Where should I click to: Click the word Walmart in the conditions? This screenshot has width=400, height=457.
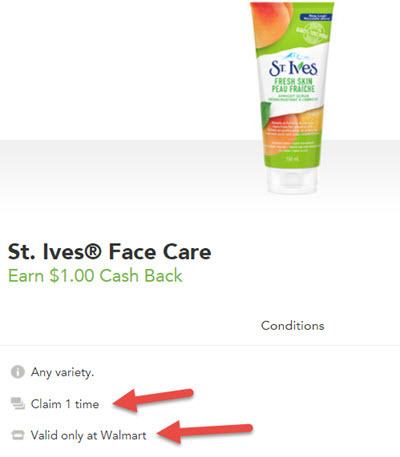pos(123,435)
